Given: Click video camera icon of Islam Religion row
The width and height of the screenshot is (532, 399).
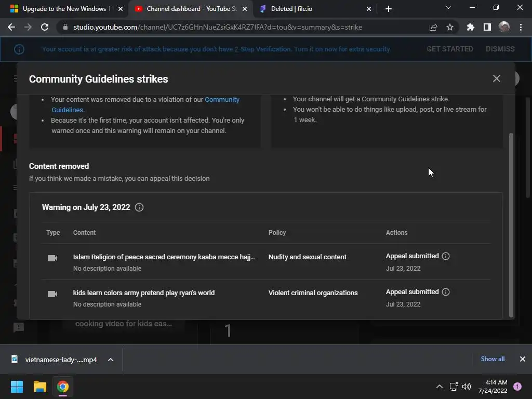Looking at the screenshot, I should 52,258.
